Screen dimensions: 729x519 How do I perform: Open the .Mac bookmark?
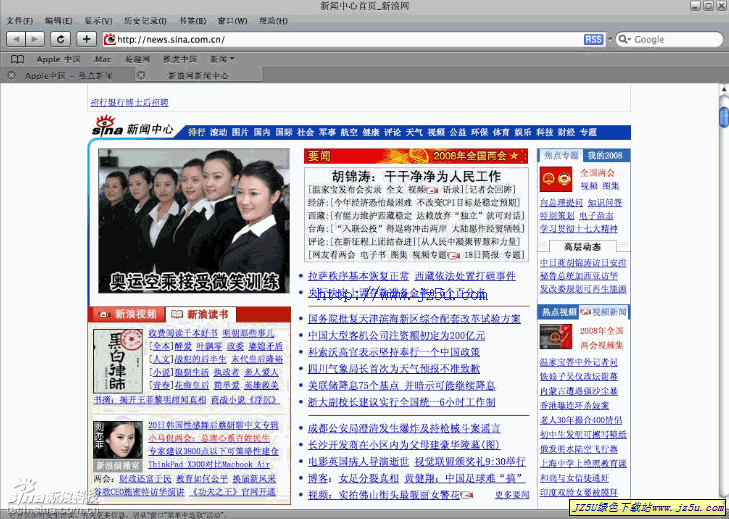pos(102,59)
